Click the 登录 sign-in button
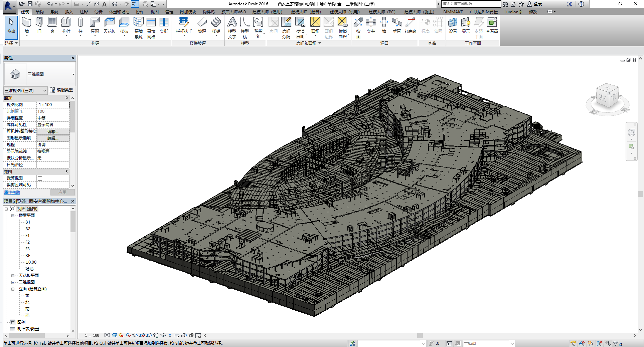 535,4
